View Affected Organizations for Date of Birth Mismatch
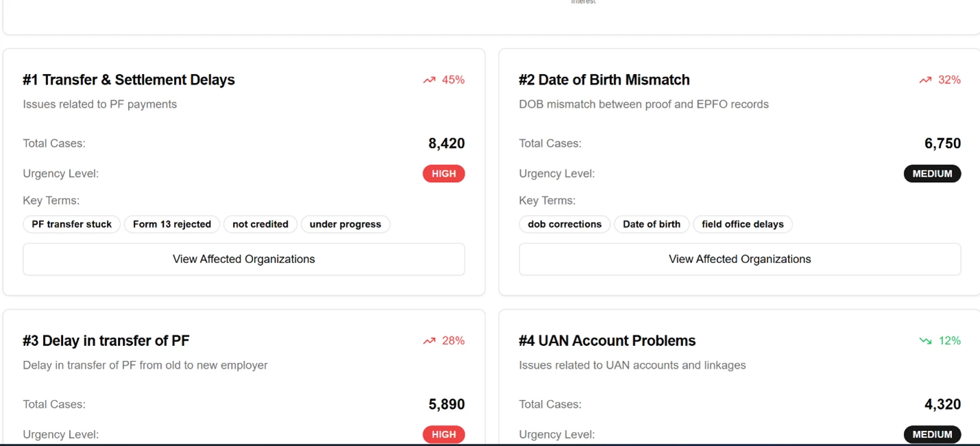This screenshot has height=446, width=980. point(740,259)
